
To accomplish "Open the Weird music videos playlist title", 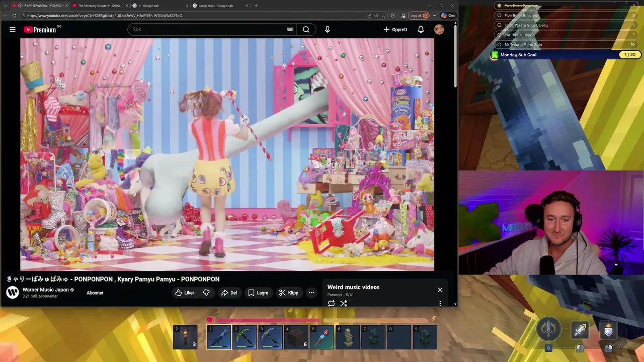I will (x=353, y=287).
